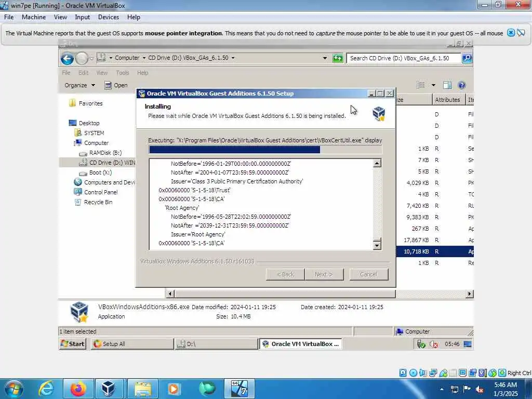Screen dimensions: 532x399
Task: Click the < Back button in setup dialog
Action: pos(285,274)
